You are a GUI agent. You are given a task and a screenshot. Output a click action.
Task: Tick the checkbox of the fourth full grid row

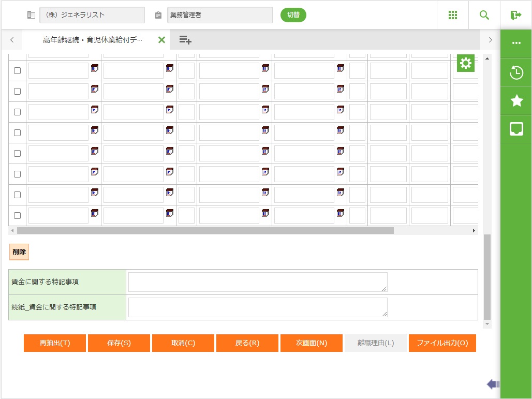(x=17, y=132)
